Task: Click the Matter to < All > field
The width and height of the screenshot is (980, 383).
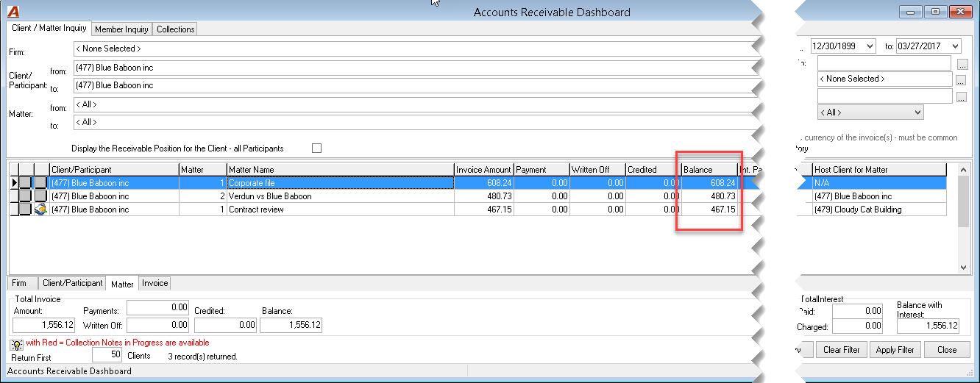Action: (414, 122)
